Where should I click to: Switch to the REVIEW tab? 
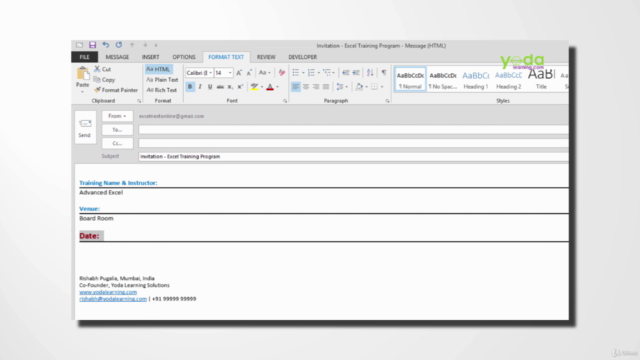tap(266, 57)
